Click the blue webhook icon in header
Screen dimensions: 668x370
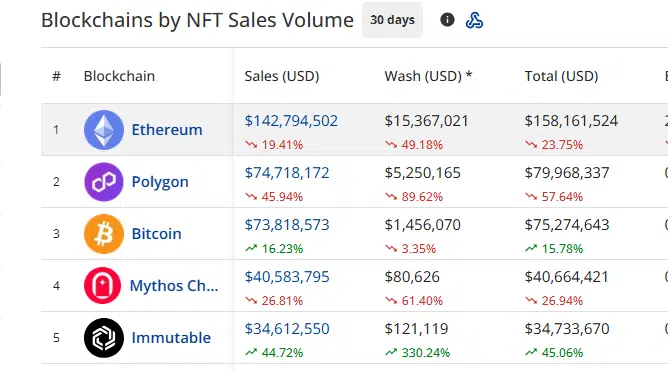[474, 20]
